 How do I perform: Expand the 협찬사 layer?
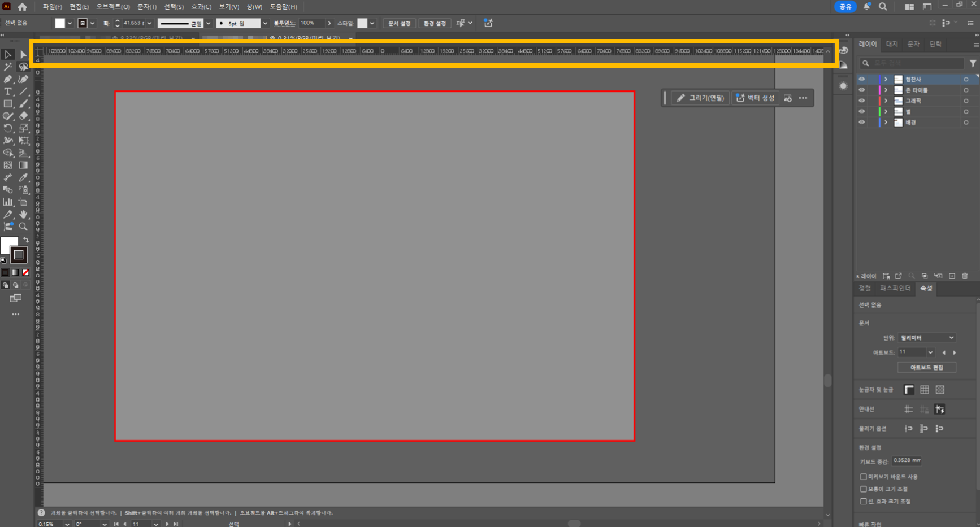point(886,79)
